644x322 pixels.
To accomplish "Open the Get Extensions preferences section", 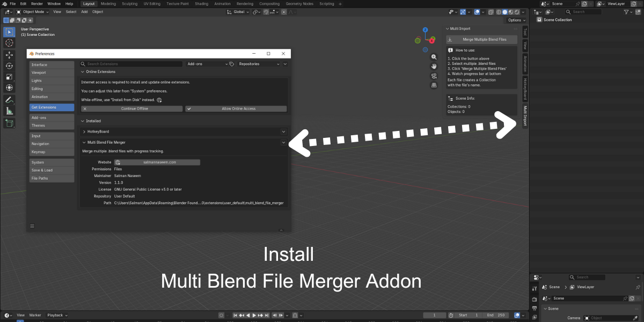I will click(52, 107).
